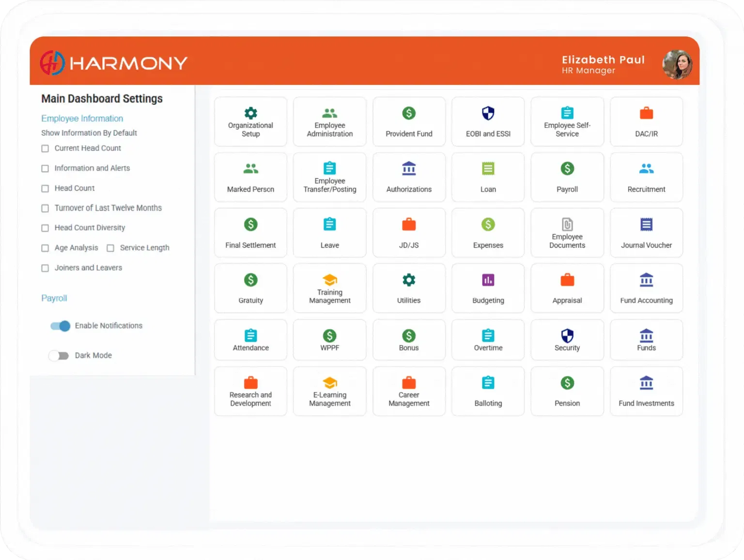This screenshot has width=744, height=560.
Task: Open the Organizational Setup module
Action: click(250, 121)
